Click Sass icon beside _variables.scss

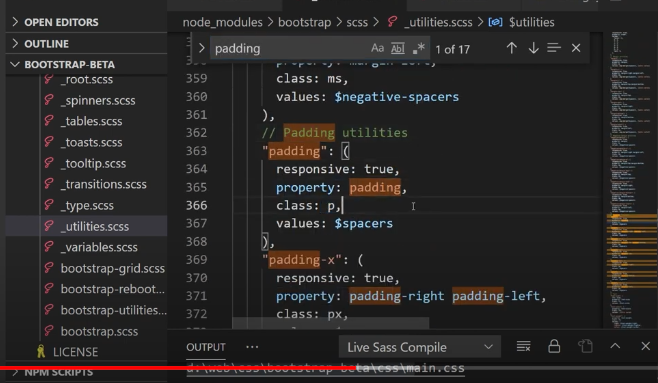(x=49, y=247)
